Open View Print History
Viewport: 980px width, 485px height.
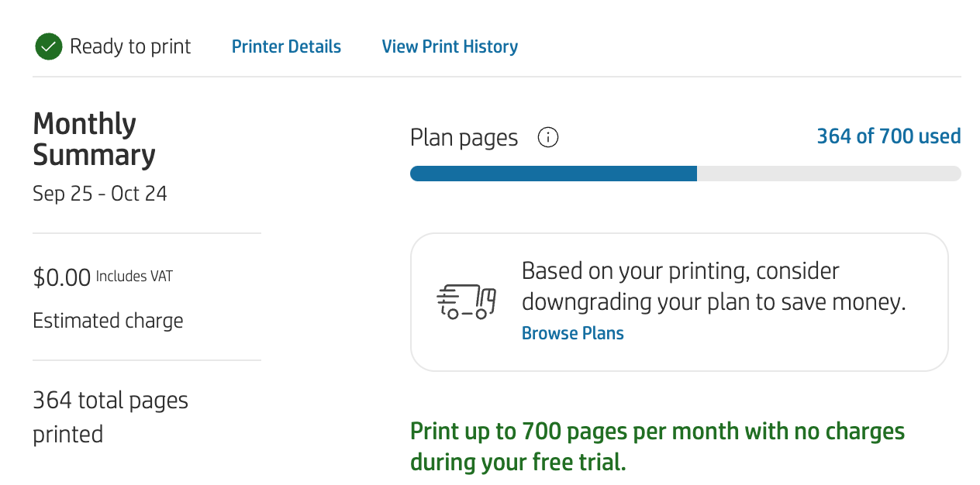[450, 46]
